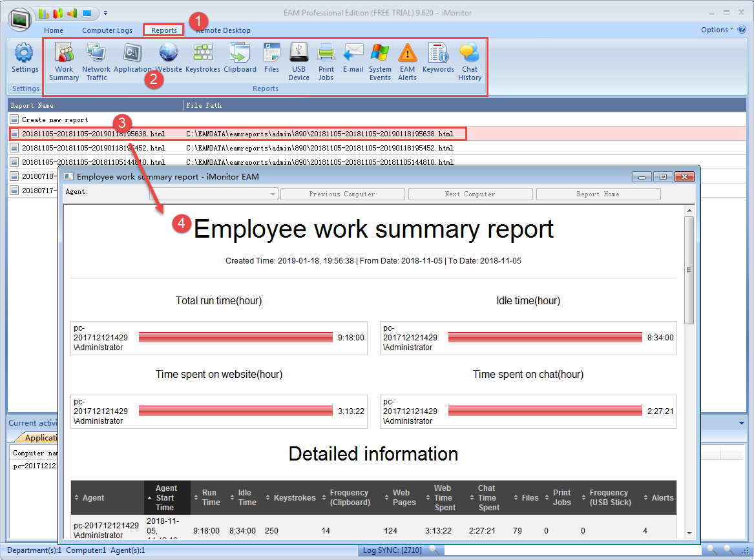The height and width of the screenshot is (560, 754).
Task: Click the report scrollbar up arrow
Action: tap(689, 211)
